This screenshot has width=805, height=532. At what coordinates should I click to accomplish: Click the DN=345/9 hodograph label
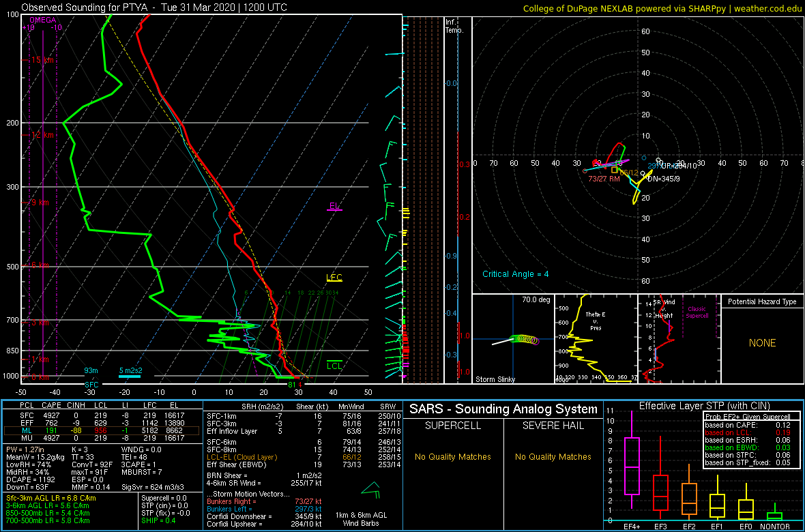664,179
